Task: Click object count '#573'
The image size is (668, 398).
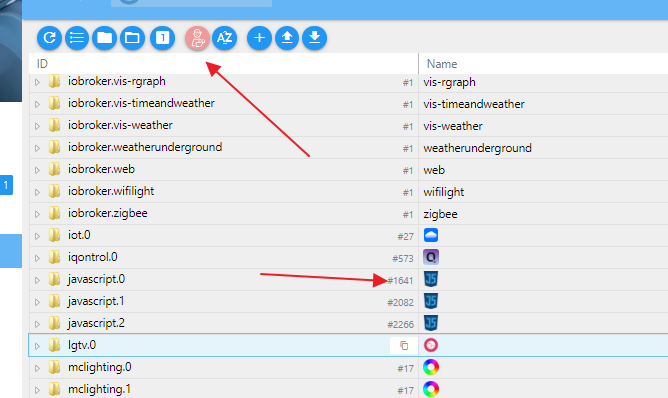Action: (403, 259)
